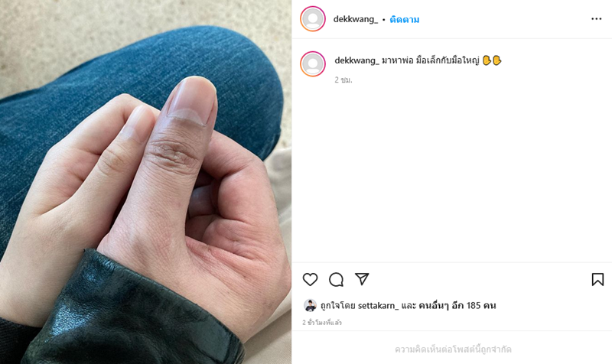The width and height of the screenshot is (612, 364).
Task: Click the hand emojis in the caption
Action: click(x=492, y=60)
